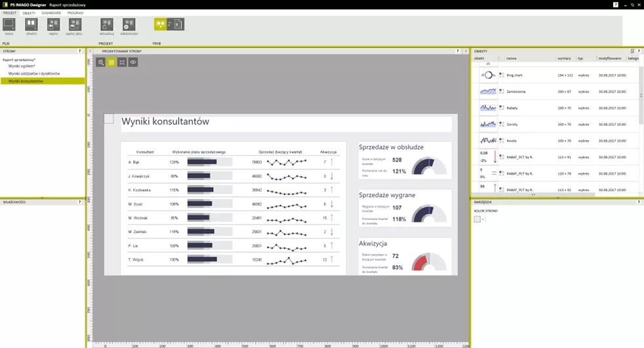Toggle the yellow grid display button
The width and height of the screenshot is (644, 348).
point(111,62)
